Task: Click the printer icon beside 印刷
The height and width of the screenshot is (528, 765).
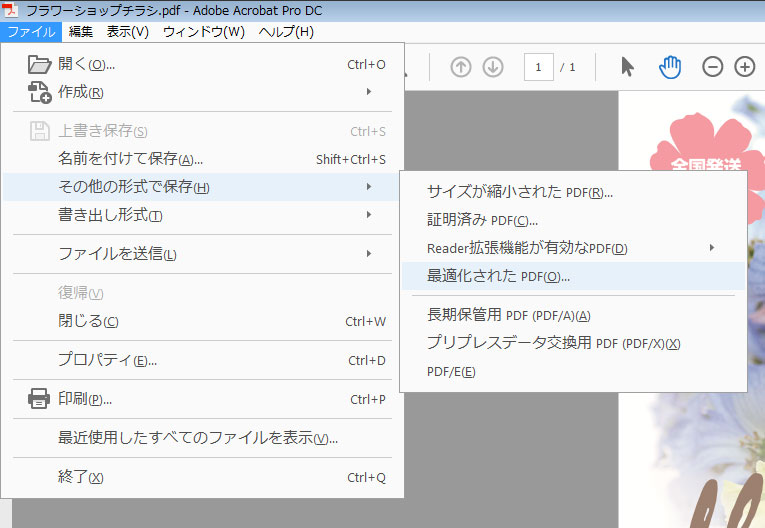Action: (x=39, y=399)
